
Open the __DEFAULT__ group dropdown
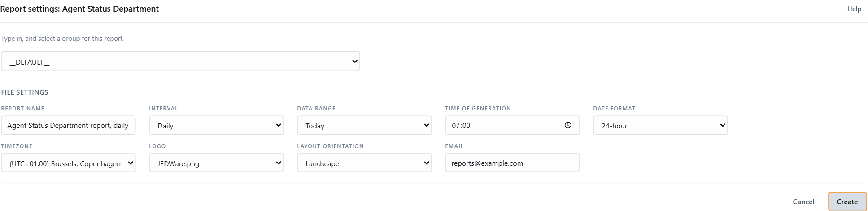coord(180,61)
